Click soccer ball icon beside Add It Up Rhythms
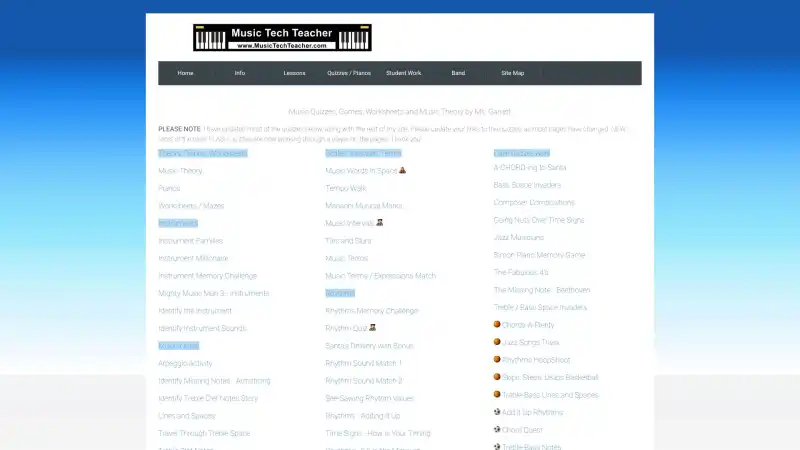Image resolution: width=800 pixels, height=450 pixels. tap(497, 411)
